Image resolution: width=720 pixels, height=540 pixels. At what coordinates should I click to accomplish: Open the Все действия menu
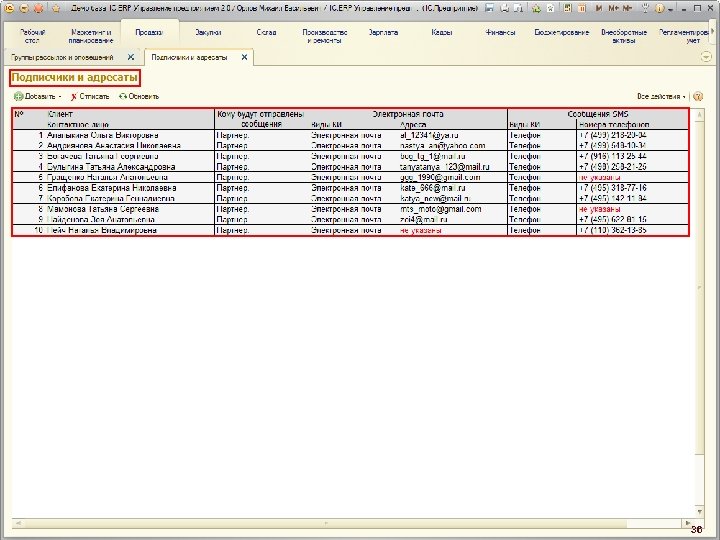tap(661, 96)
